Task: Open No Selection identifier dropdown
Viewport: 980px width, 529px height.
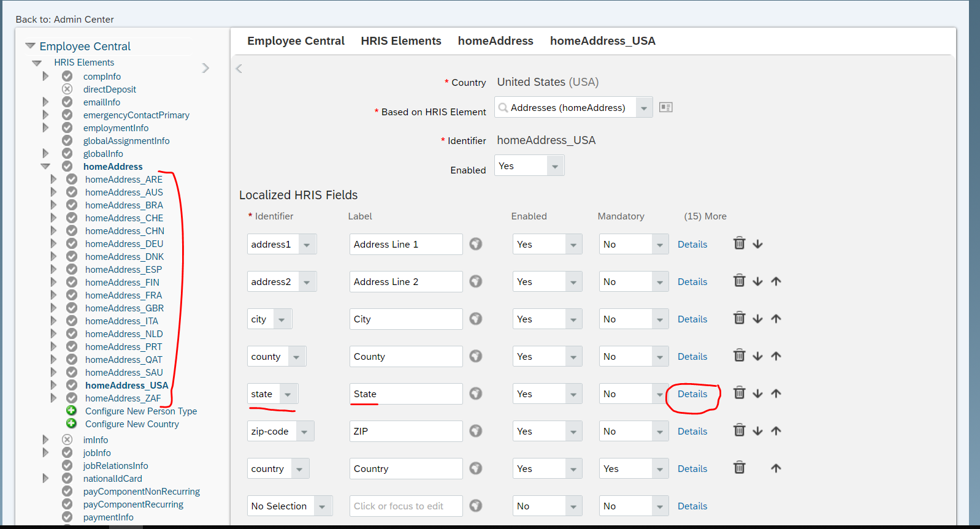Action: 323,506
